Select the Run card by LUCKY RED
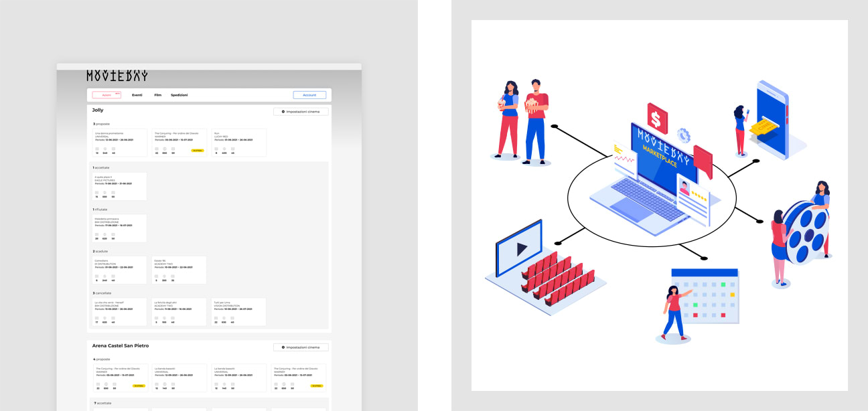Screen dimensions: 868x411 238,143
